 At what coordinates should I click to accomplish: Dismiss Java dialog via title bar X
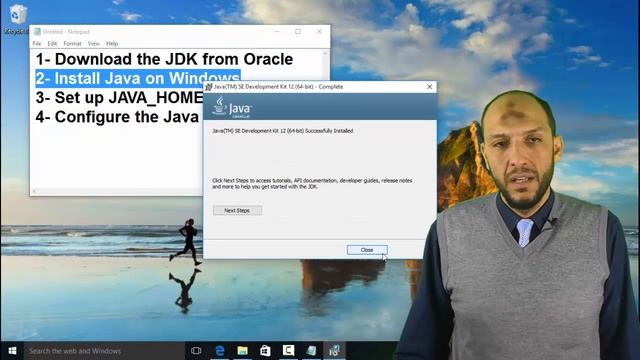coord(429,87)
